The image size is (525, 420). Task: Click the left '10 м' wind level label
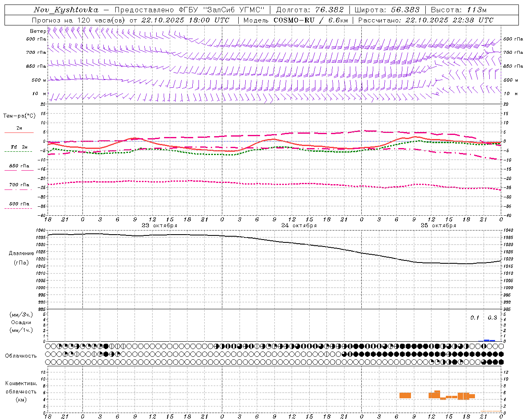click(39, 94)
